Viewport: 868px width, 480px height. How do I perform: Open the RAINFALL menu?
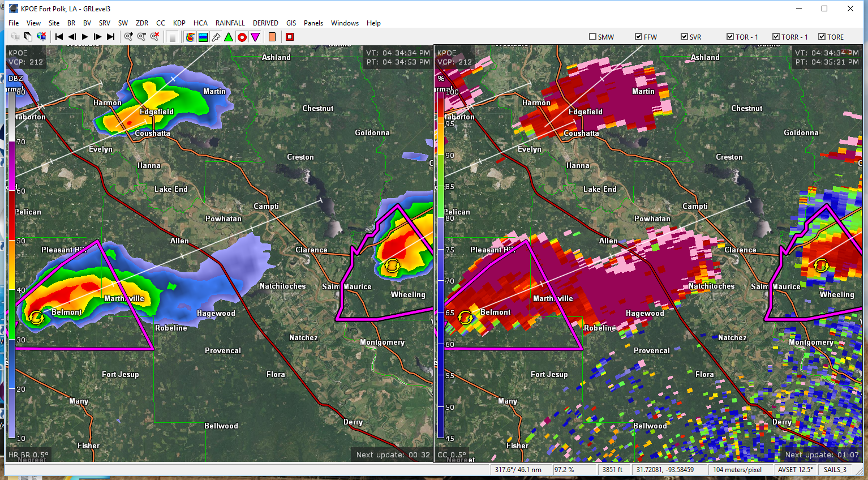pyautogui.click(x=230, y=23)
